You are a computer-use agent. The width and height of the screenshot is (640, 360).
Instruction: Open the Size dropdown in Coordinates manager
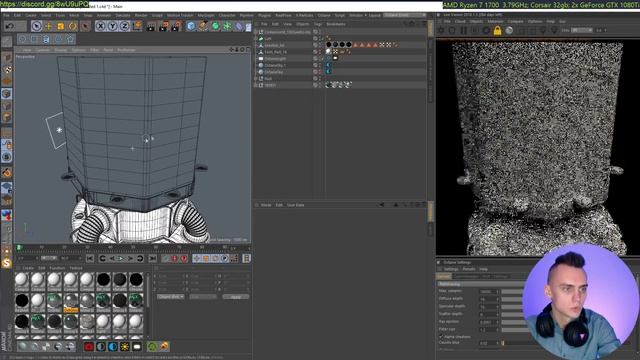click(203, 297)
